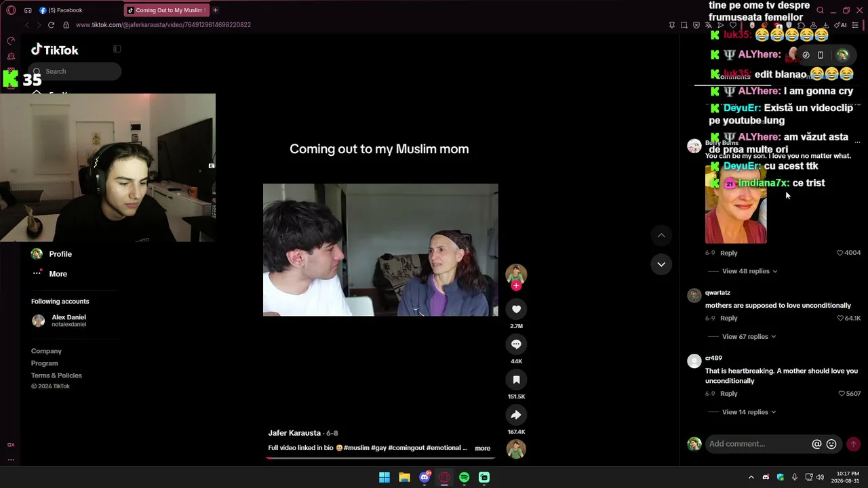Open GX Corner controller icon
Image resolution: width=868 pixels, height=488 pixels.
click(28, 10)
